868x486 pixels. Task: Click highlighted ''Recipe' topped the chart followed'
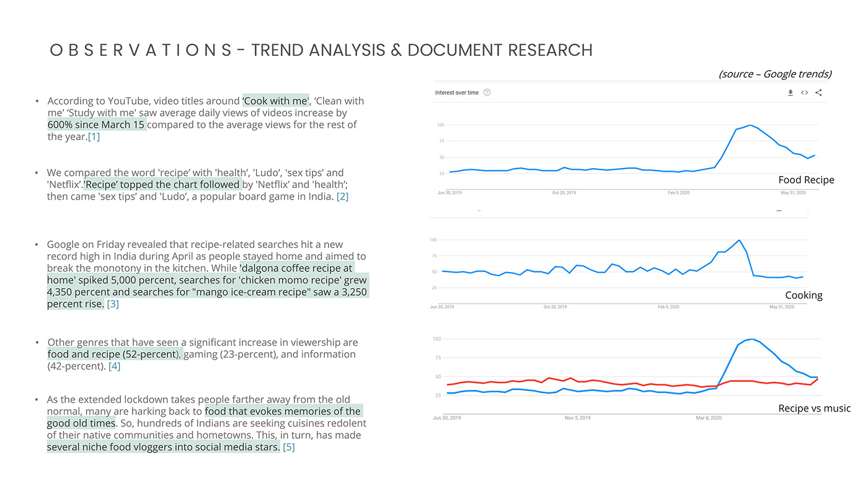coord(162,185)
